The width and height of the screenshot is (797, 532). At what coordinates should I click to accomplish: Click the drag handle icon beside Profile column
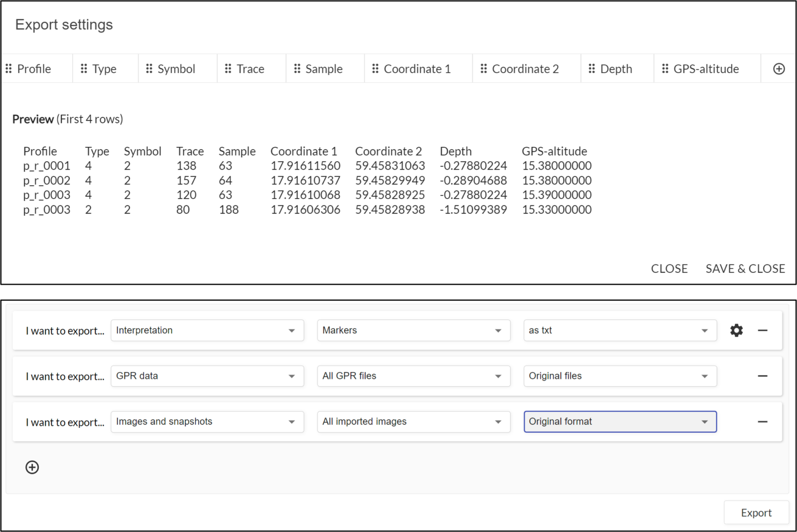pos(8,68)
